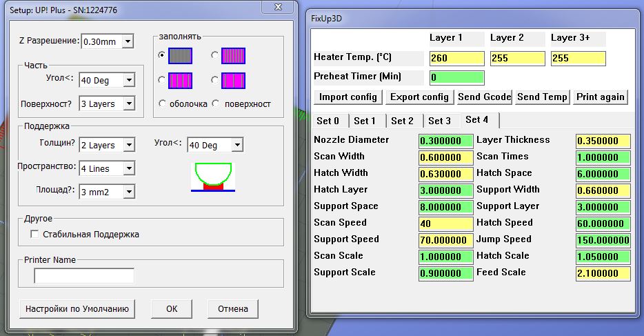Click the Support Width value field

(603, 190)
